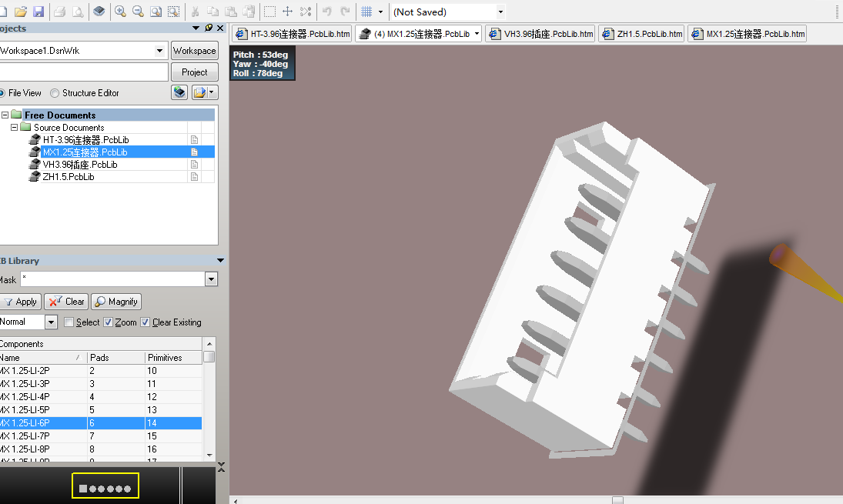Click the Deselect All icon
Image resolution: width=843 pixels, height=504 pixels.
(306, 12)
